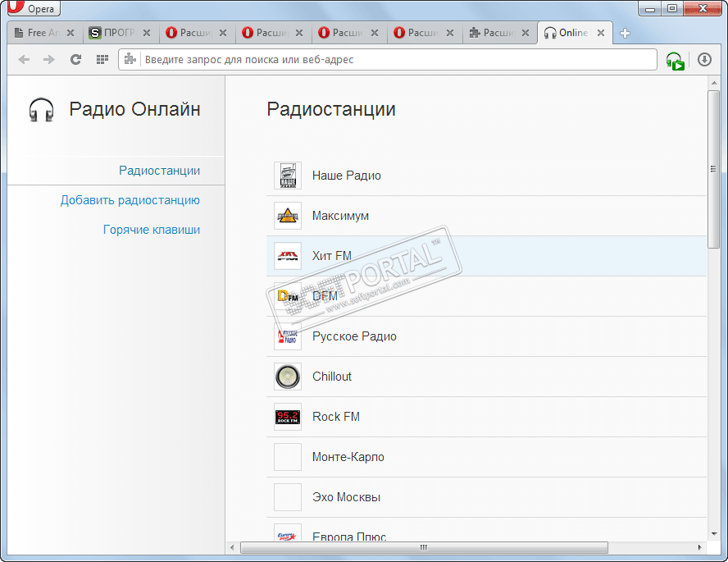
Task: Click the Наше Радио station logo
Action: [x=288, y=176]
